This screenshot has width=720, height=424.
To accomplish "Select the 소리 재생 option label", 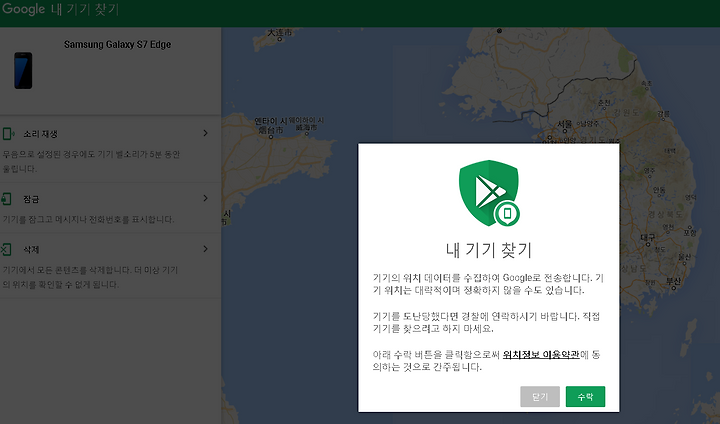I will tap(40, 134).
